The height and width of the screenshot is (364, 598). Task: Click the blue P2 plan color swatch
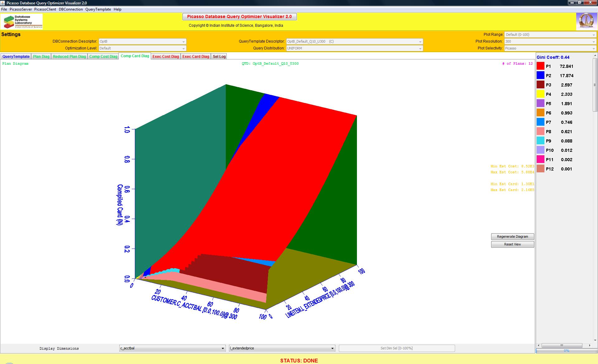tap(540, 75)
